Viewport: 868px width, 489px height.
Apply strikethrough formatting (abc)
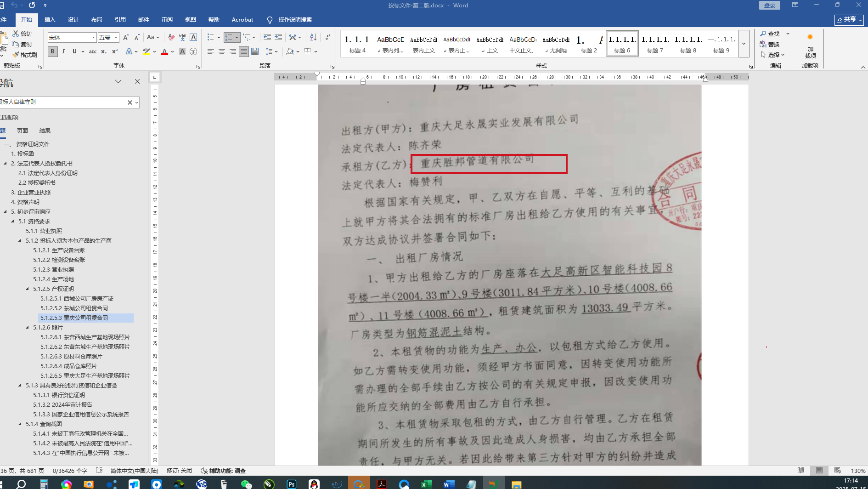tap(93, 51)
